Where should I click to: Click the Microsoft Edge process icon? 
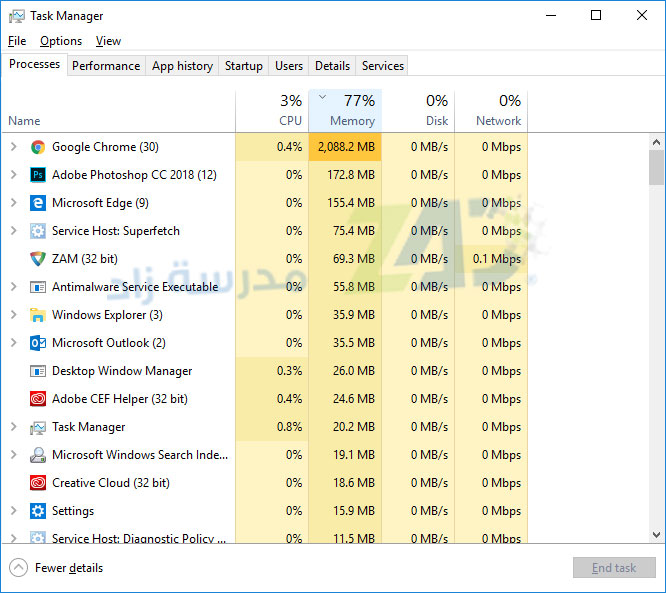(38, 203)
